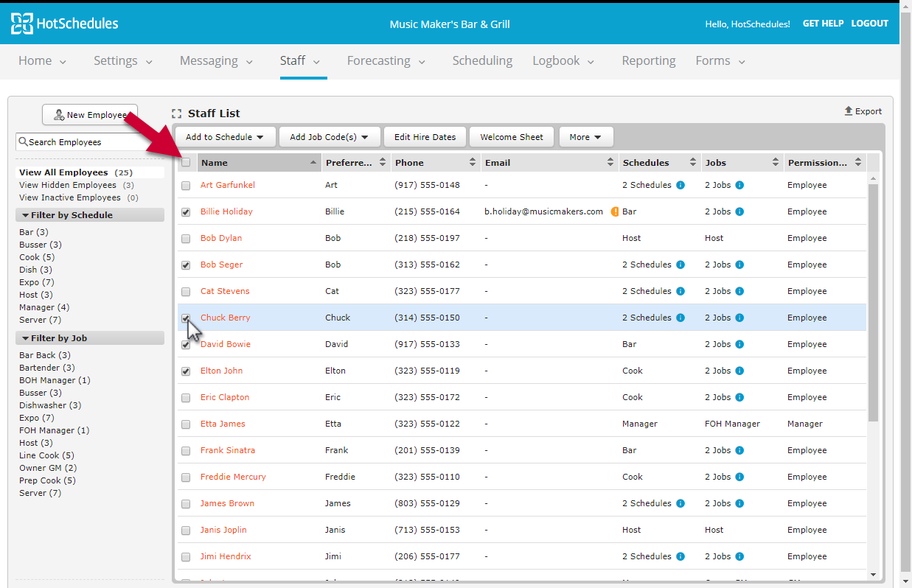Click info icon for Chuck Berry's schedules
Screen dimensions: 912x588
click(x=680, y=318)
